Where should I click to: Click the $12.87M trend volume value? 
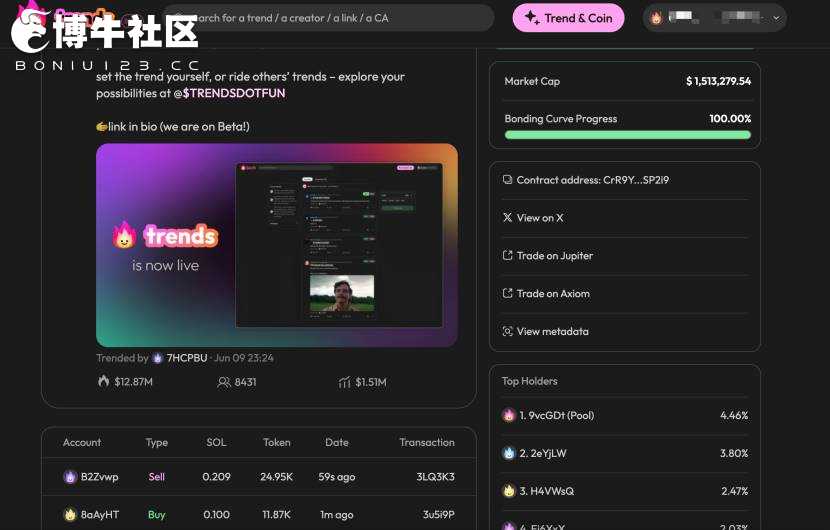pos(133,382)
